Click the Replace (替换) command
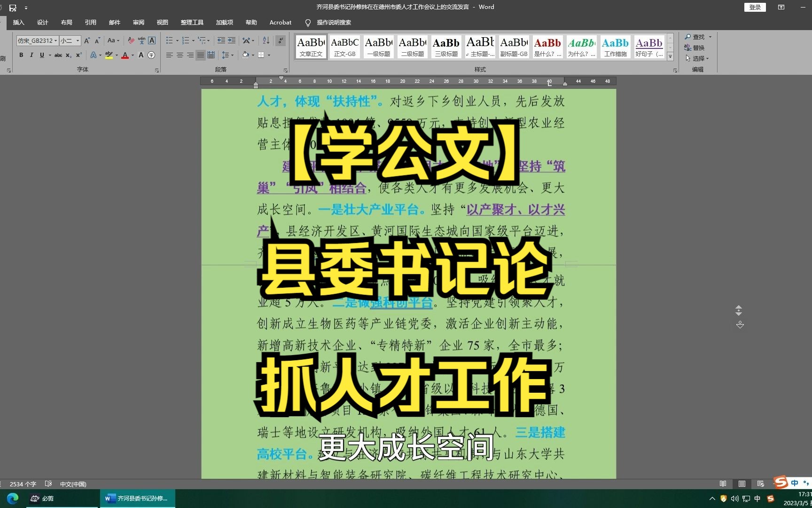This screenshot has height=508, width=812. coord(695,48)
